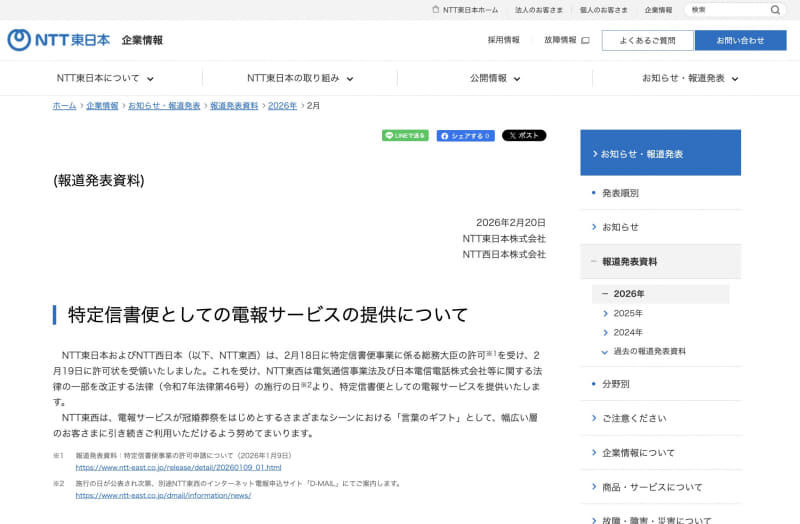Click the お問い合わせ button
Screen dimensions: 800x524
[740, 40]
